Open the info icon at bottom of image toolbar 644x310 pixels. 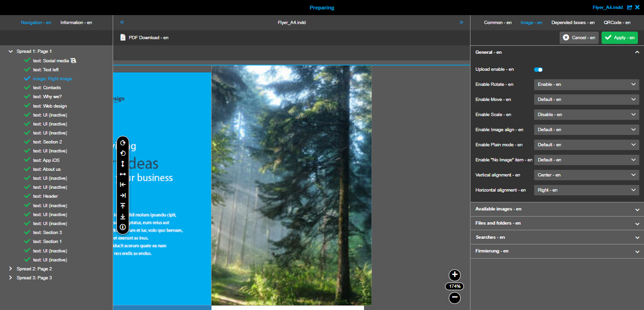pyautogui.click(x=123, y=227)
